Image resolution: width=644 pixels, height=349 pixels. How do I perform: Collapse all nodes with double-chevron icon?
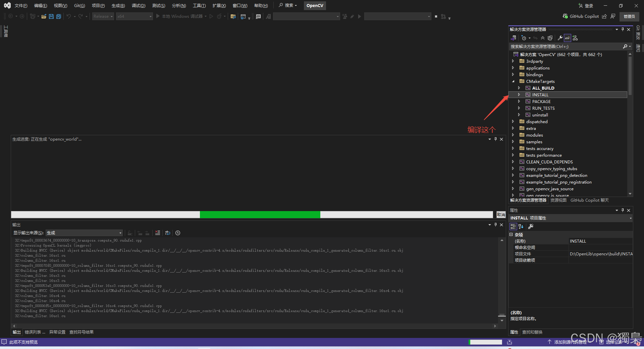point(543,38)
